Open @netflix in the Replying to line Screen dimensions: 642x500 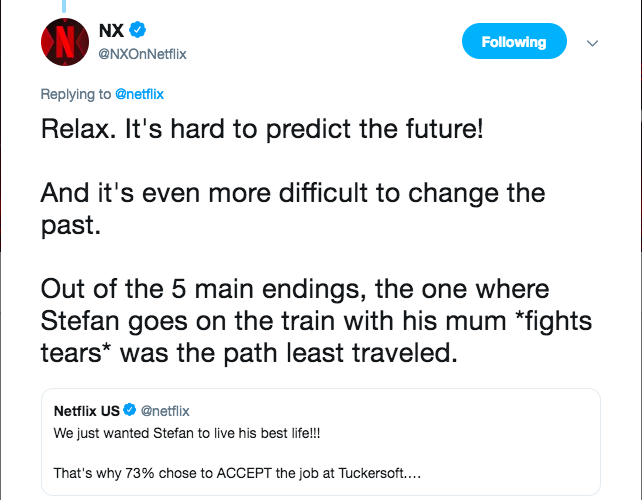(x=139, y=94)
